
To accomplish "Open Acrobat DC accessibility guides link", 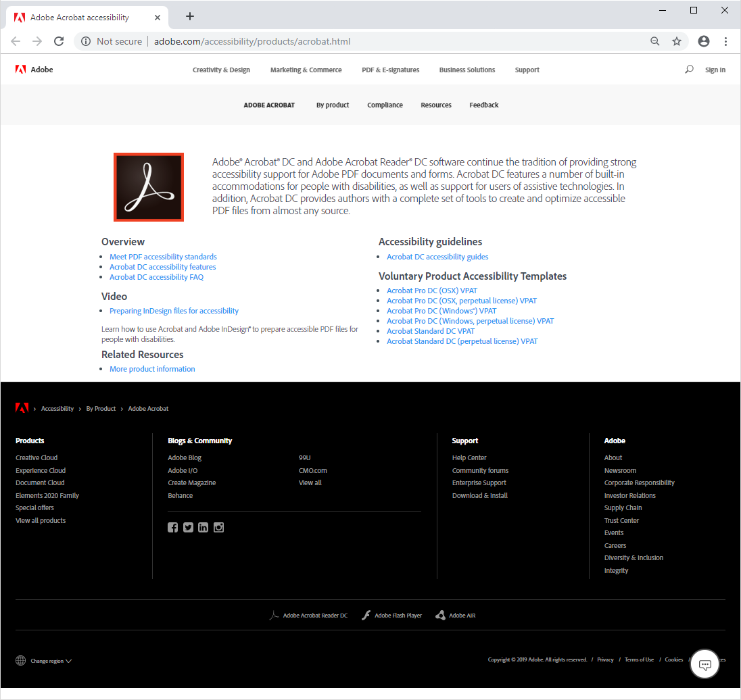I will [x=437, y=257].
